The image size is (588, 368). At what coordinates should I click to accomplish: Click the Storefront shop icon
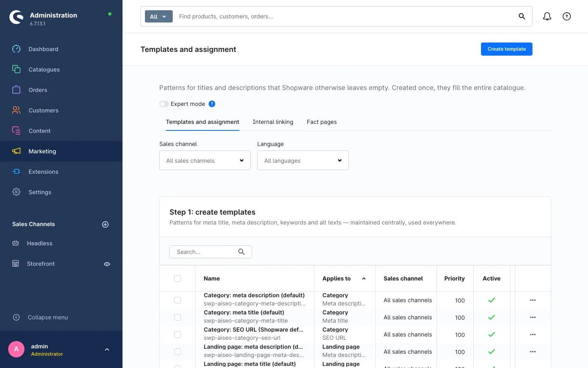coord(16,264)
